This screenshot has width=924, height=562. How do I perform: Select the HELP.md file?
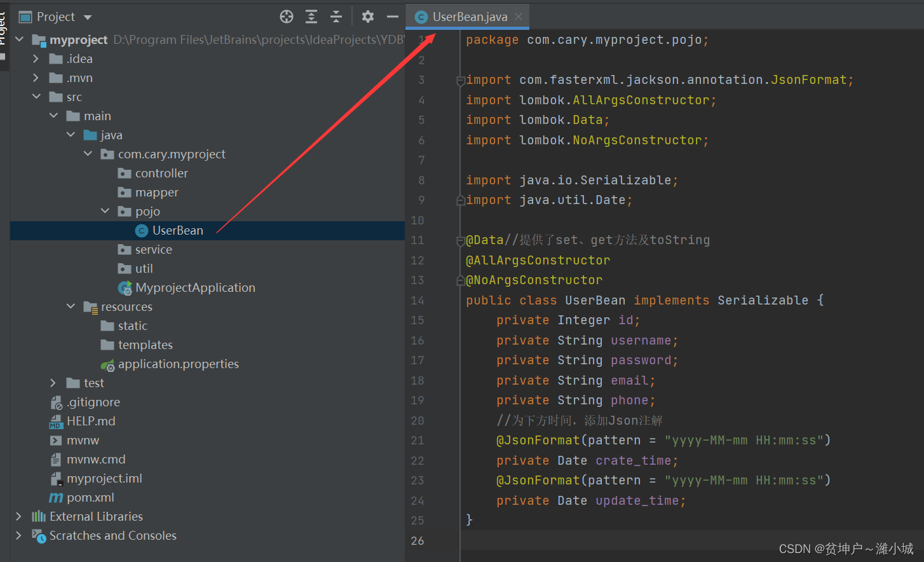click(x=91, y=421)
